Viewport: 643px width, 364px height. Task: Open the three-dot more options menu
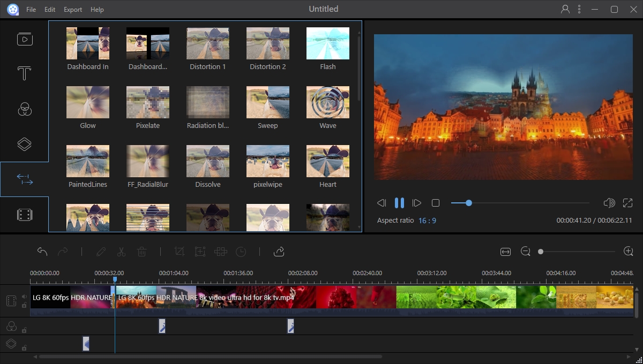coord(579,9)
